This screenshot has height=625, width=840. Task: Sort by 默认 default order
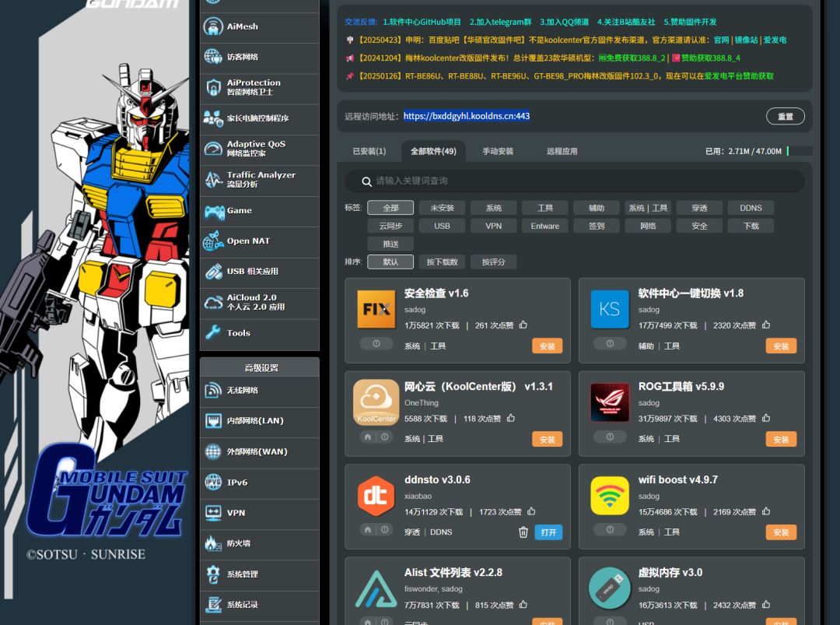(390, 262)
